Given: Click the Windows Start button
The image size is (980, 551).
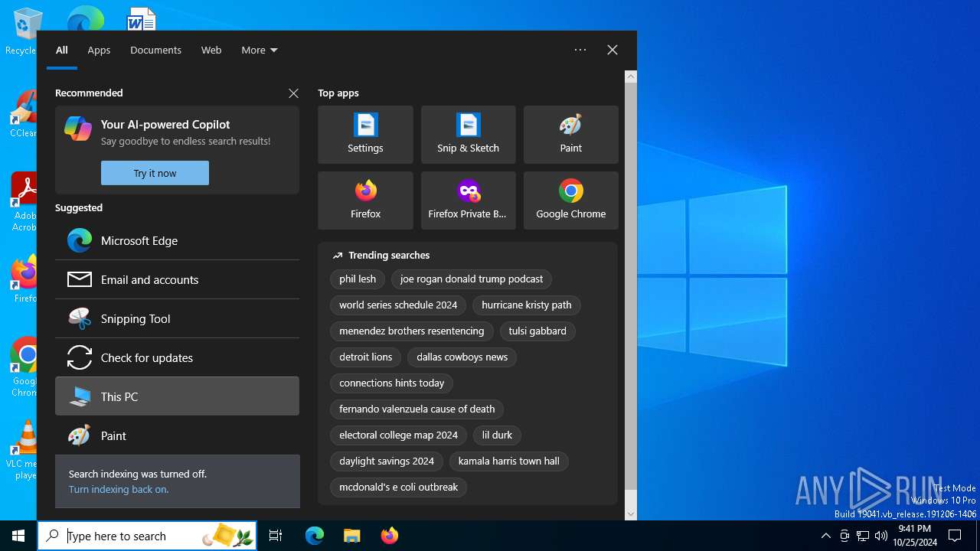Looking at the screenshot, I should (18, 536).
